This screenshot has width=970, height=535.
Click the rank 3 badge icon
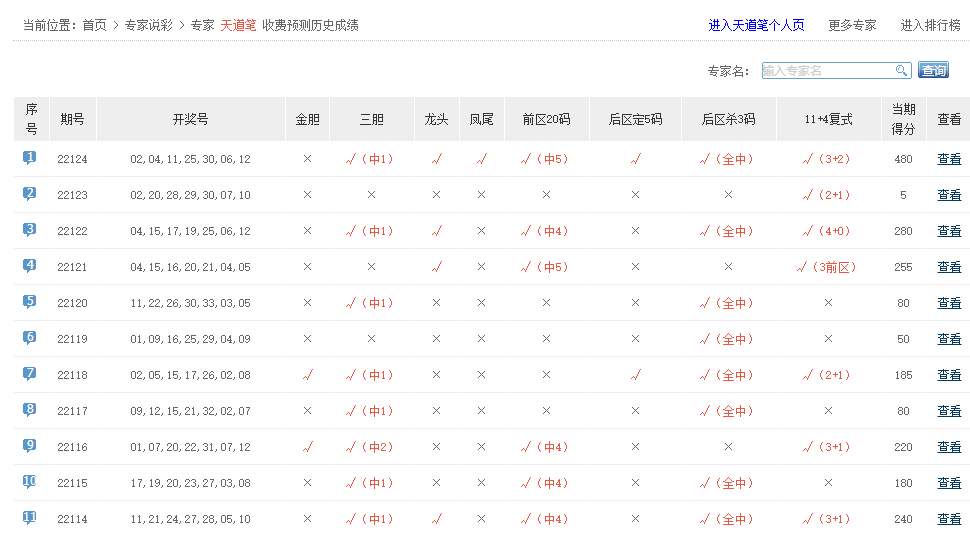[x=30, y=230]
